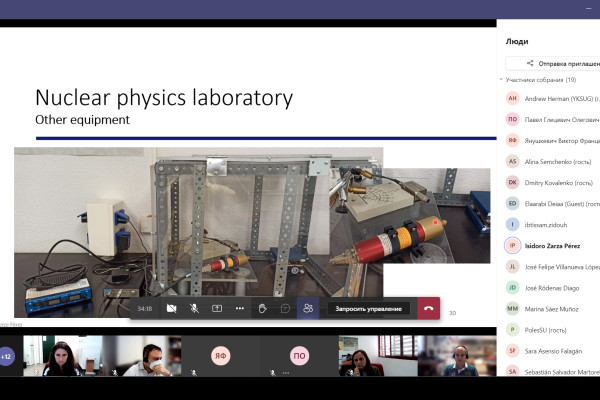
Task: Unmute the microphone in meeting toolbar
Action: (x=194, y=309)
